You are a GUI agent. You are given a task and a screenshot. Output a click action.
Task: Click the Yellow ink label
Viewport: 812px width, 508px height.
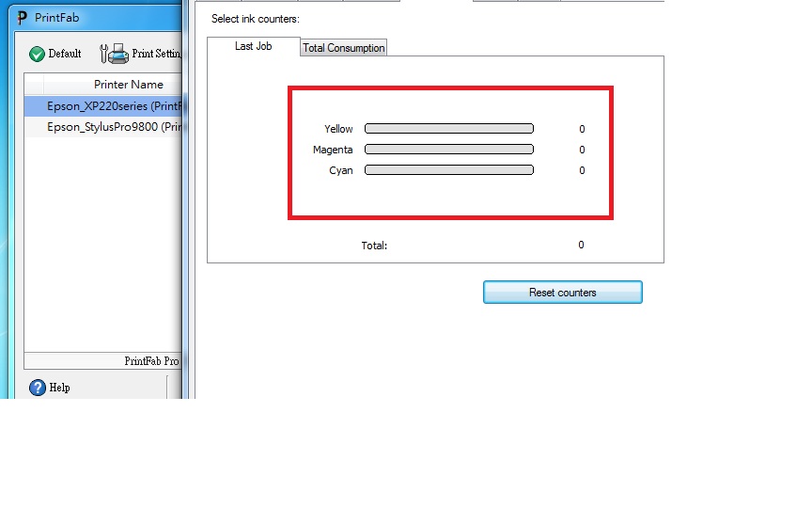coord(338,129)
